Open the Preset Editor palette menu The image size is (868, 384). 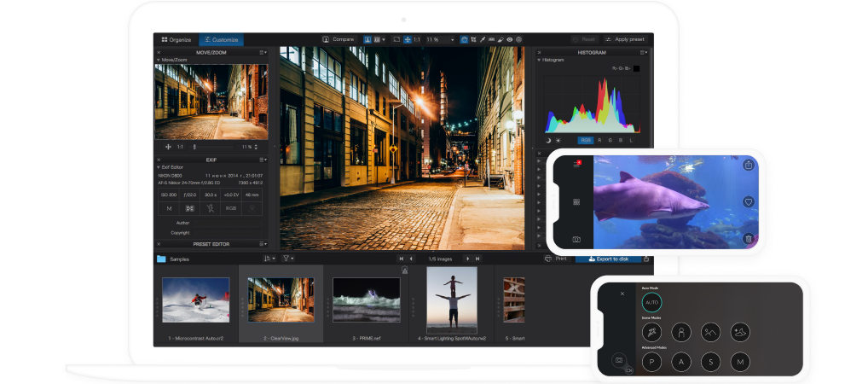(x=263, y=244)
